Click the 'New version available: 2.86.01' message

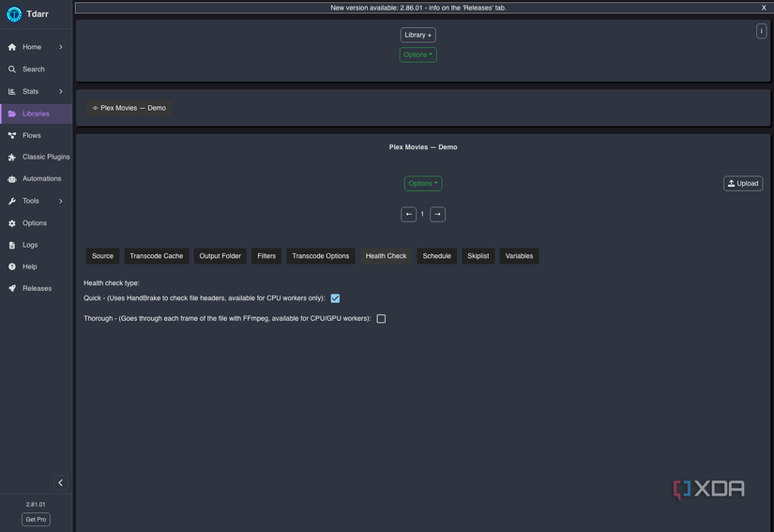418,8
